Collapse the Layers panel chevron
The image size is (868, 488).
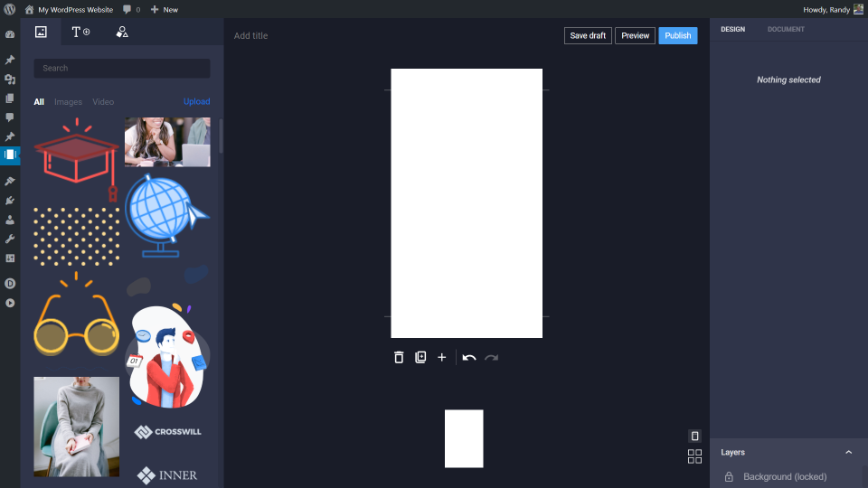coord(849,452)
